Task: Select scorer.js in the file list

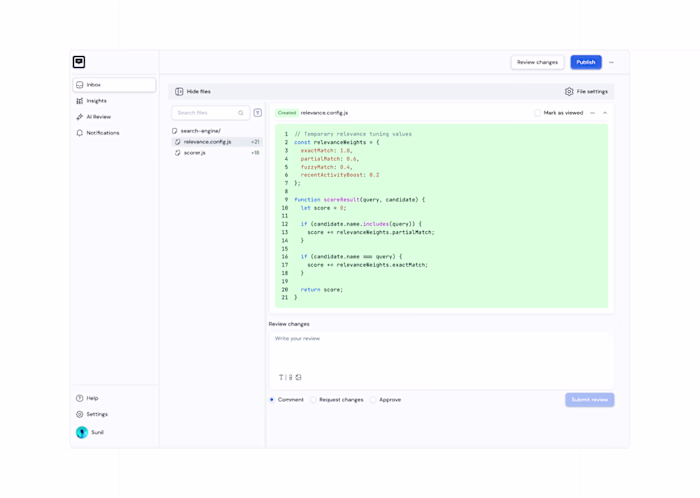Action: tap(217, 153)
